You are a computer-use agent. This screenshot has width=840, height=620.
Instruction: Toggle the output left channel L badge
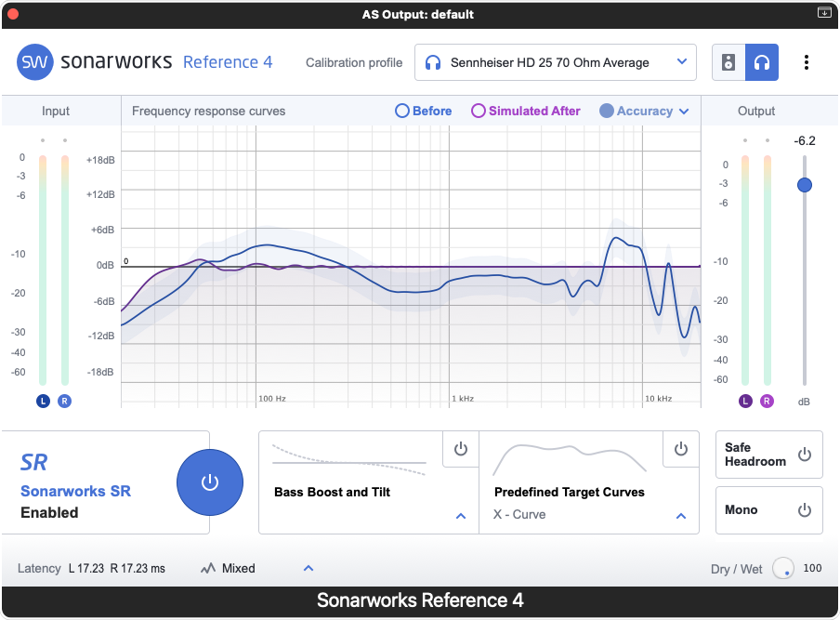(745, 401)
